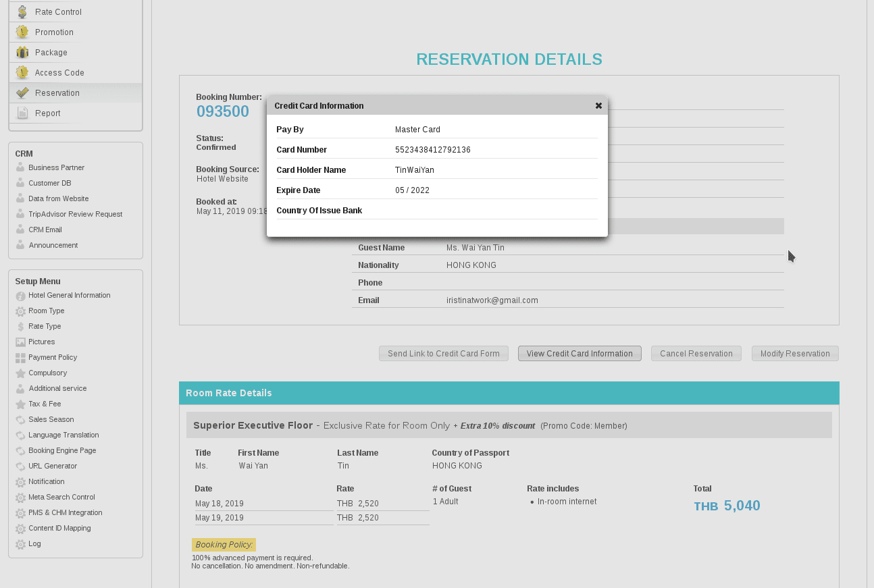Screen dimensions: 874x588
Task: Click the Rate Control dollar icon
Action: pyautogui.click(x=22, y=12)
